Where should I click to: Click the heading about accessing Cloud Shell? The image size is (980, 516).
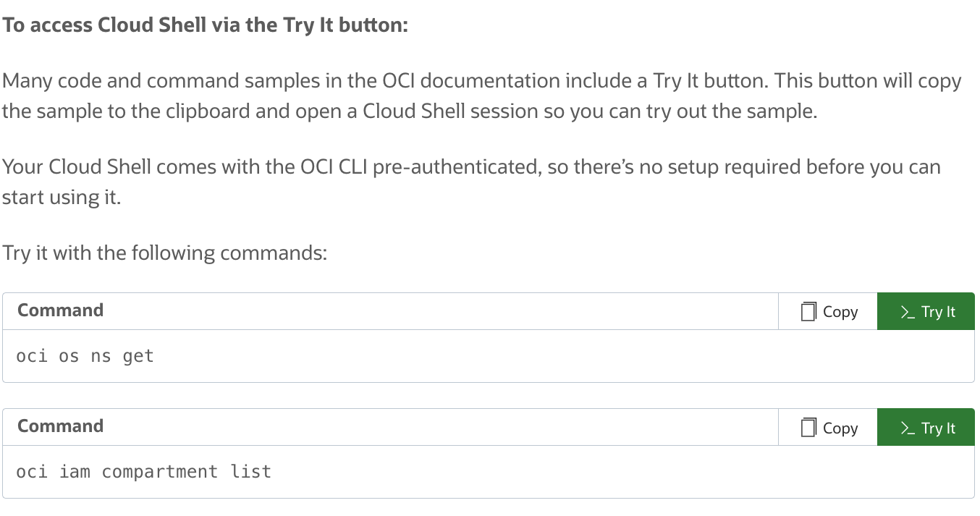pyautogui.click(x=206, y=25)
